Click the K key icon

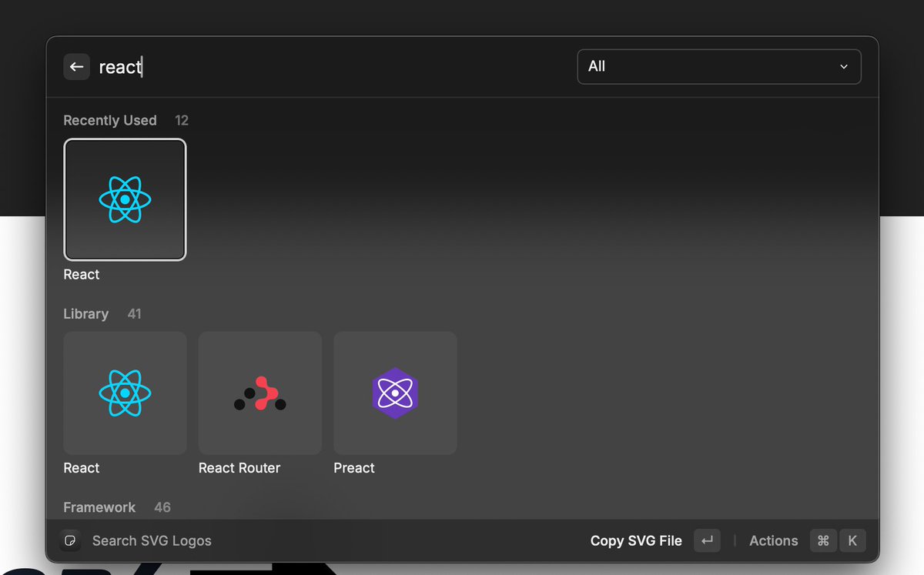click(852, 540)
